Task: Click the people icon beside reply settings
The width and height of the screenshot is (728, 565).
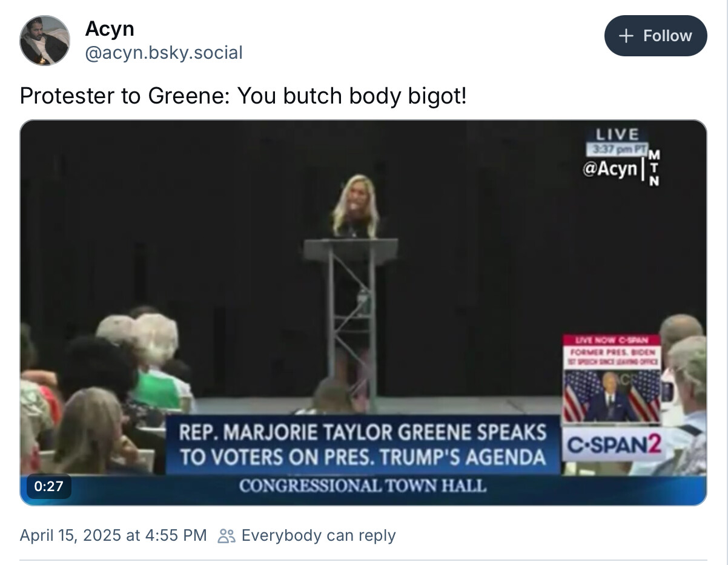Action: coord(227,536)
